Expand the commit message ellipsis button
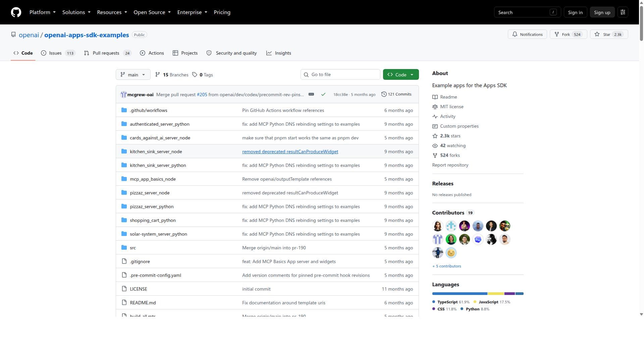Screen dimensions: 644x362 311,95
